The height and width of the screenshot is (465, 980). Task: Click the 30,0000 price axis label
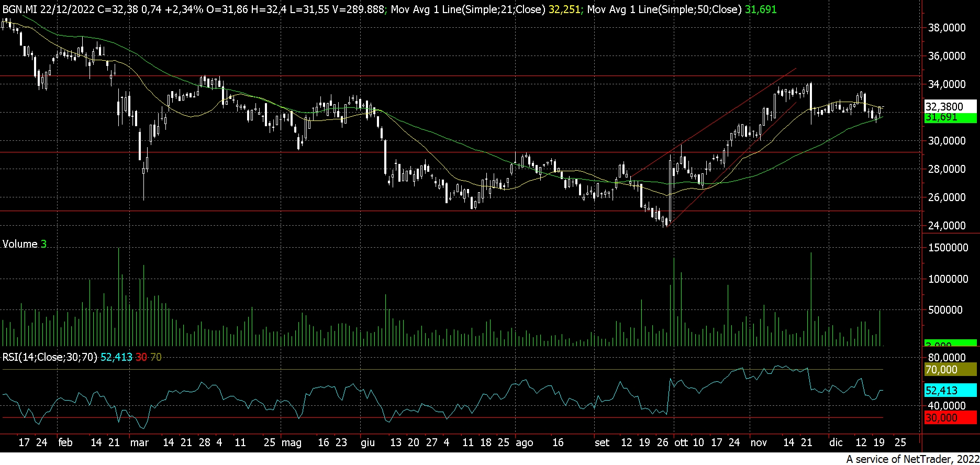click(x=946, y=141)
